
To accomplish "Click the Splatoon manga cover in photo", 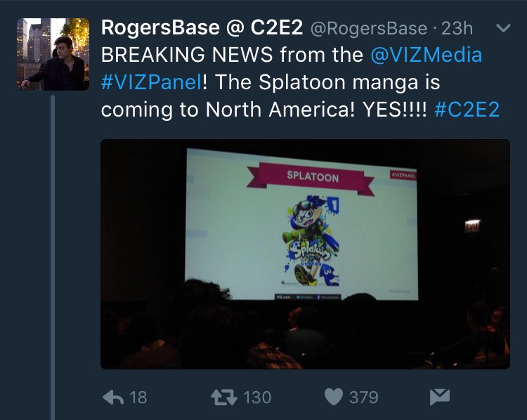I will (x=311, y=241).
